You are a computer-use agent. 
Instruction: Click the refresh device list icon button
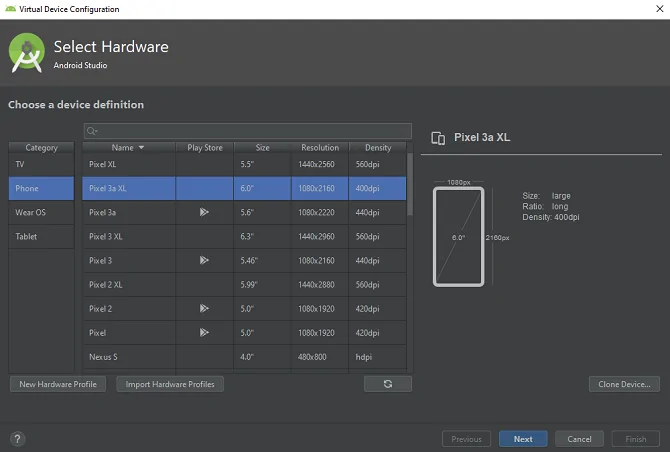pos(388,384)
